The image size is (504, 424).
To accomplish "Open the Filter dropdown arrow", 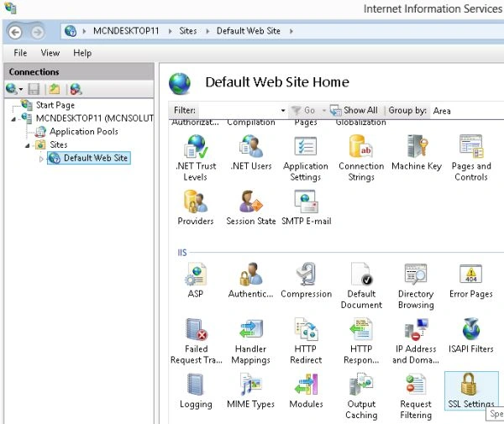I will 283,111.
